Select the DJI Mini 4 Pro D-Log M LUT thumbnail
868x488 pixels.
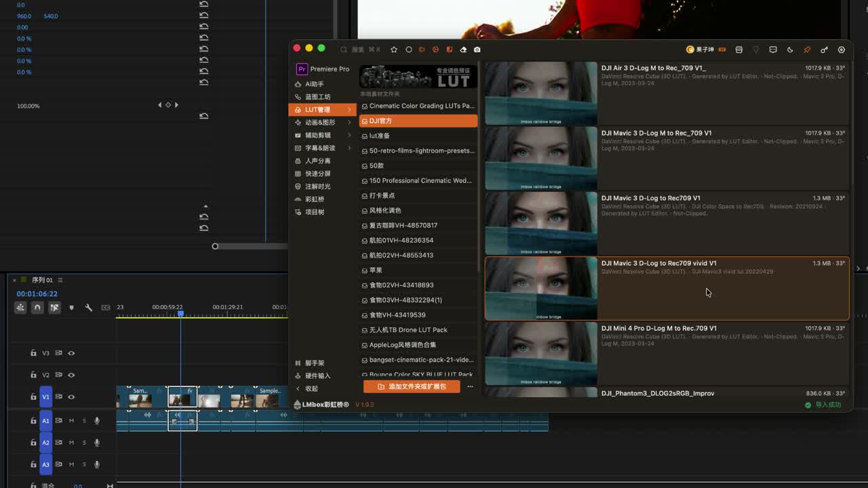541,353
